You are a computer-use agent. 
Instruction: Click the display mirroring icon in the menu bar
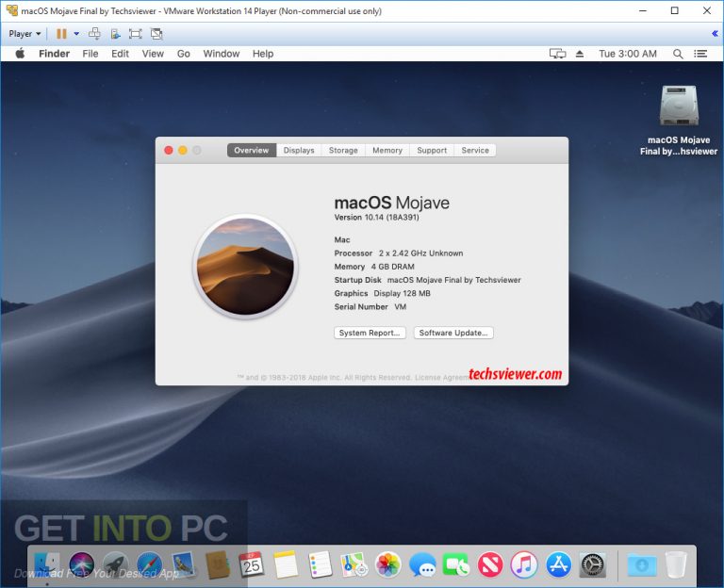pyautogui.click(x=557, y=54)
